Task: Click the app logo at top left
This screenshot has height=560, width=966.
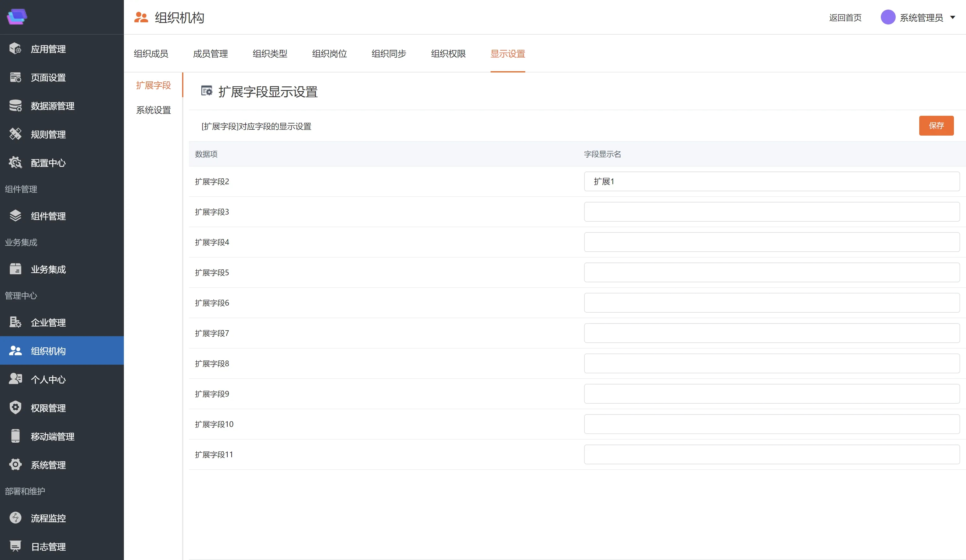Action: coord(17,17)
